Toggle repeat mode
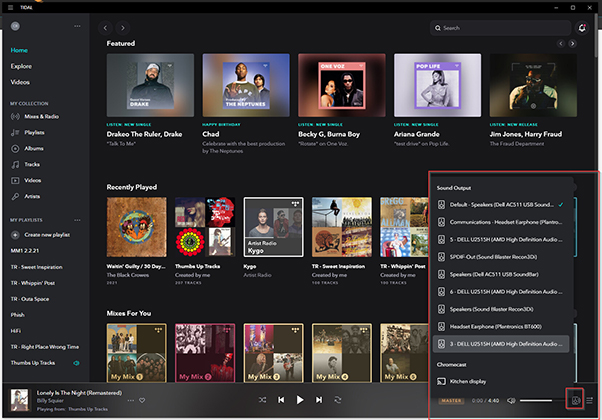The width and height of the screenshot is (602, 420). tap(338, 400)
